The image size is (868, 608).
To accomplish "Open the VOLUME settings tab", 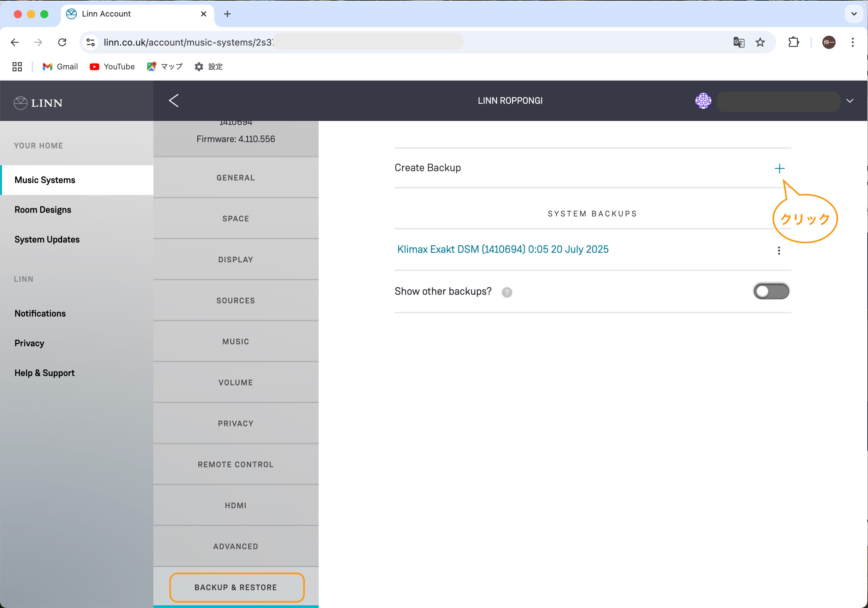I will tap(236, 383).
